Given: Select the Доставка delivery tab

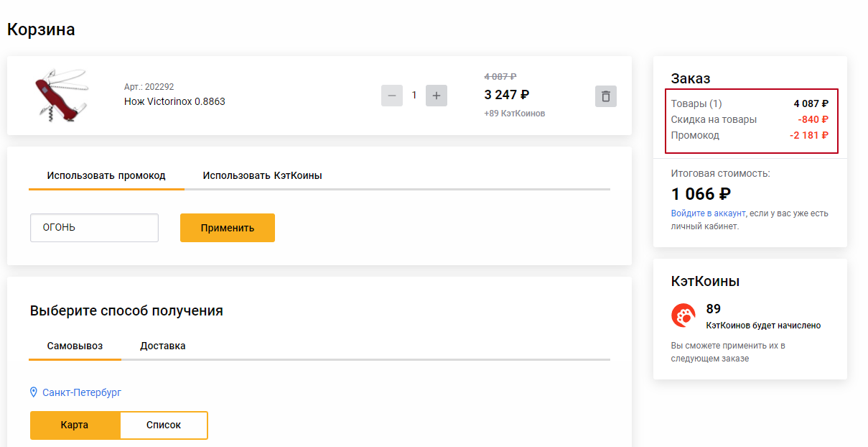Looking at the screenshot, I should point(162,346).
